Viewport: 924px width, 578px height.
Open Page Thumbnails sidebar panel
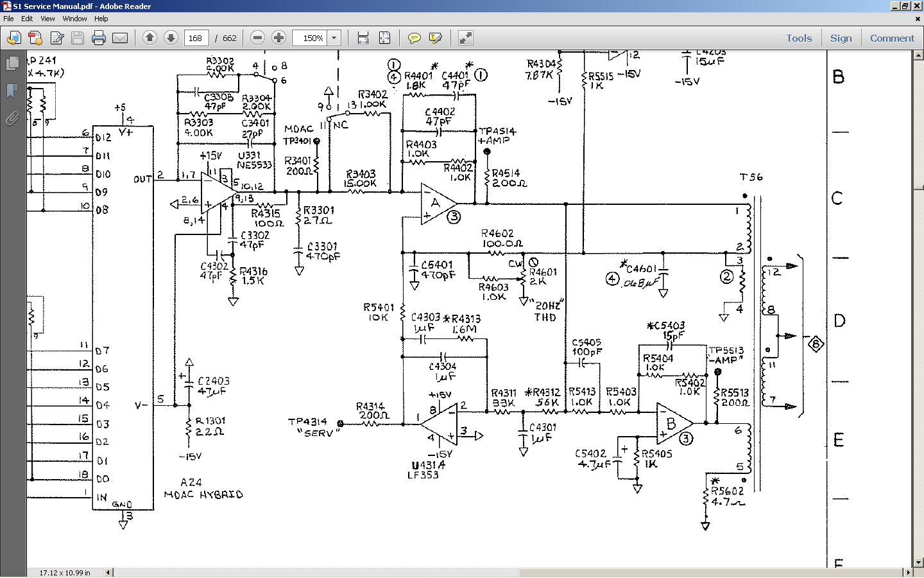point(12,64)
